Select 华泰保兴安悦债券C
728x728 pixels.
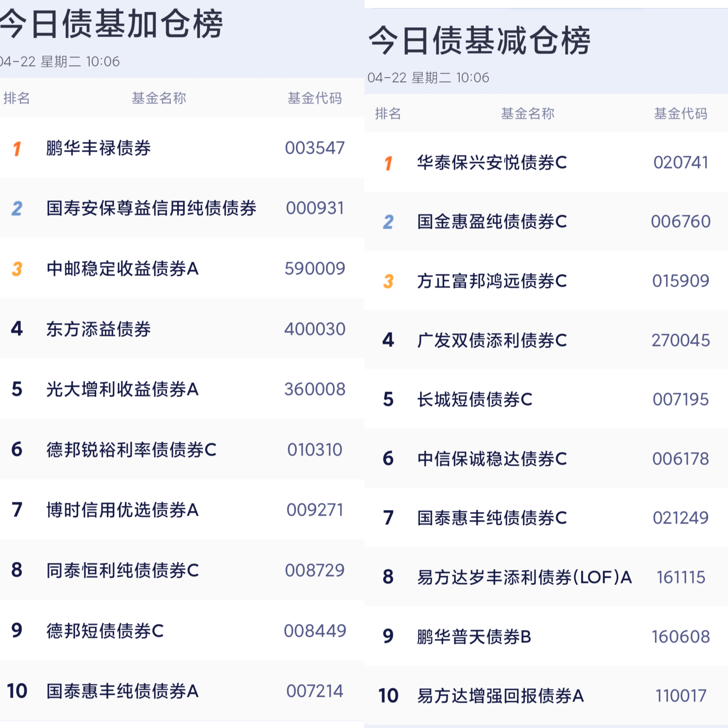[x=492, y=162]
